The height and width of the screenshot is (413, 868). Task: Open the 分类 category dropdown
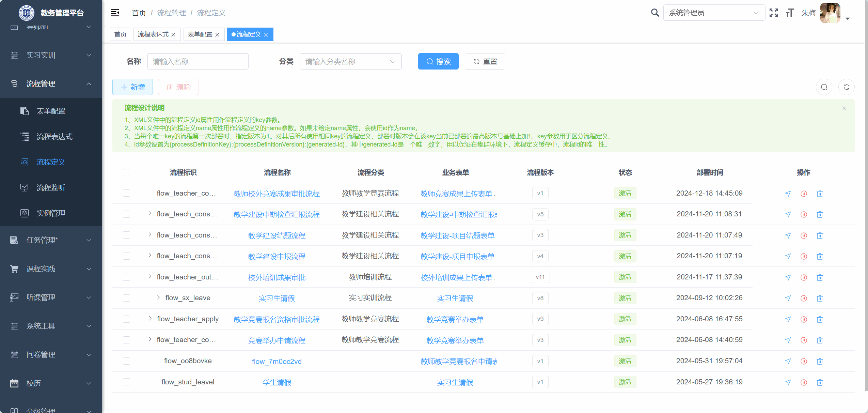pyautogui.click(x=350, y=62)
